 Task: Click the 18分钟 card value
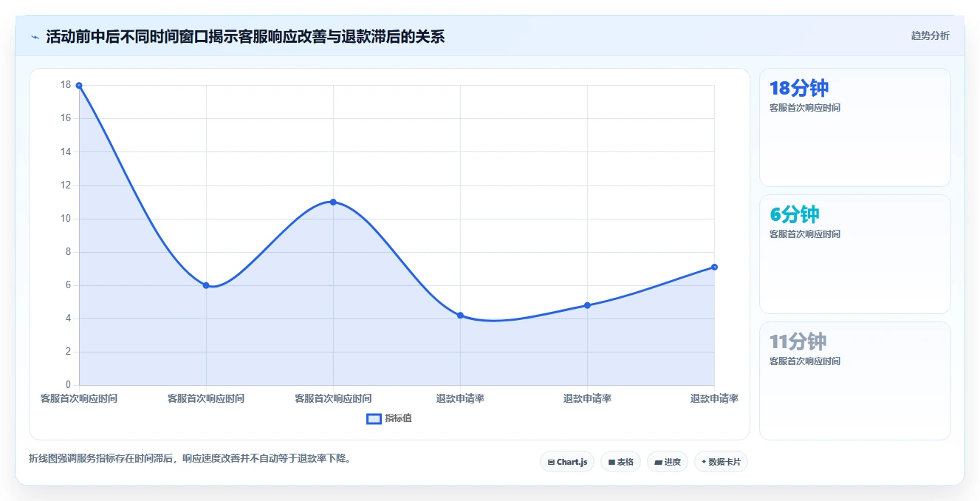click(799, 88)
